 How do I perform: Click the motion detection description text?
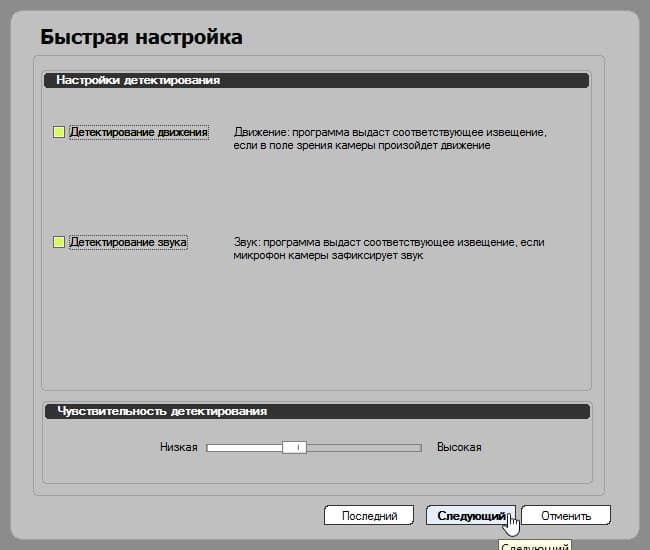pyautogui.click(x=390, y=139)
